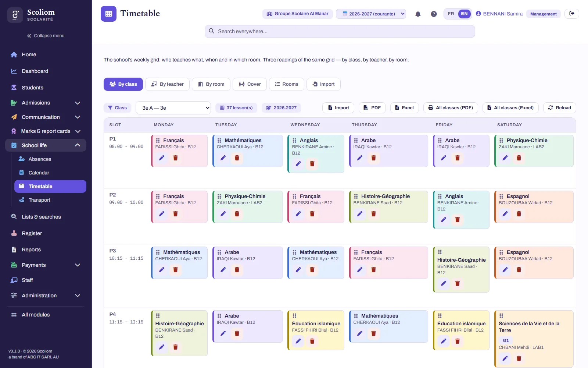Image resolution: width=588 pixels, height=368 pixels.
Task: Switch language to EN
Action: point(465,14)
